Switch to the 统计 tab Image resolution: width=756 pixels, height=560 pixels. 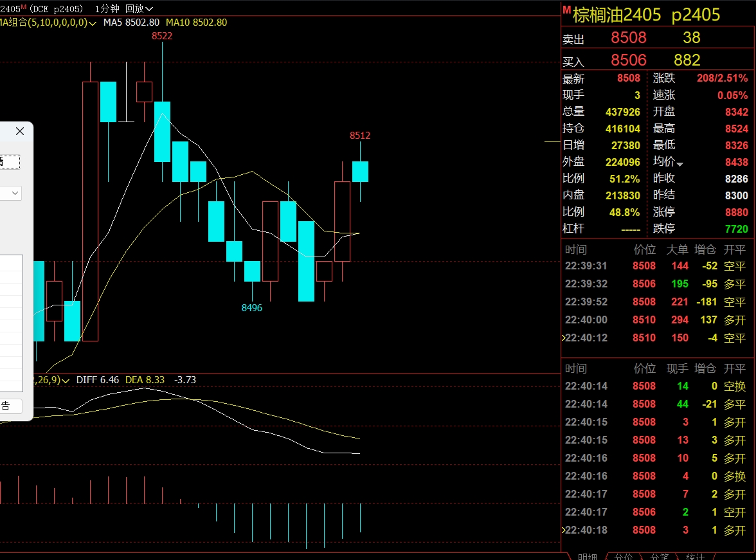pyautogui.click(x=695, y=556)
